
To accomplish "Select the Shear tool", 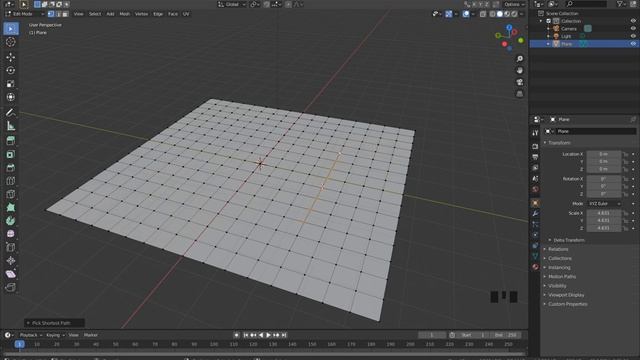I will [11, 274].
